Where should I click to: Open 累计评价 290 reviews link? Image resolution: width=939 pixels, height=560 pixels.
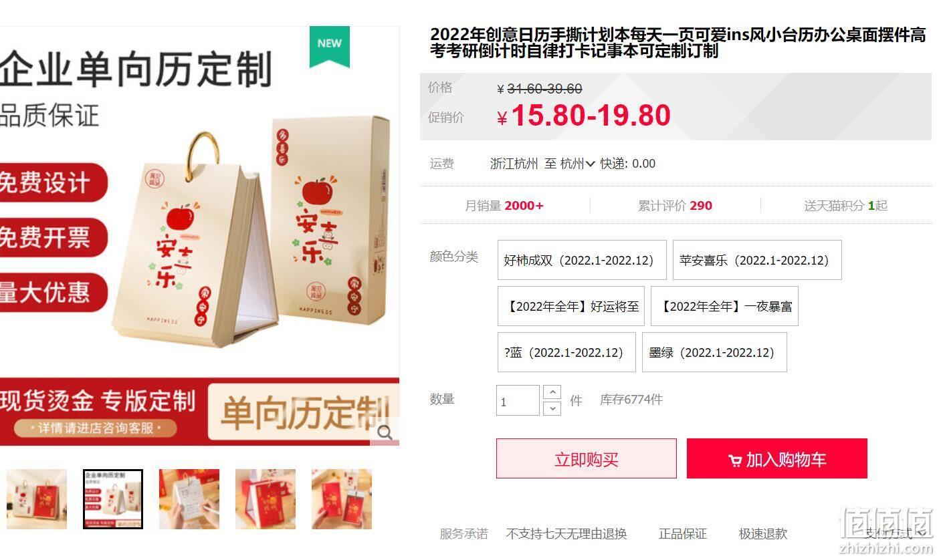675,206
